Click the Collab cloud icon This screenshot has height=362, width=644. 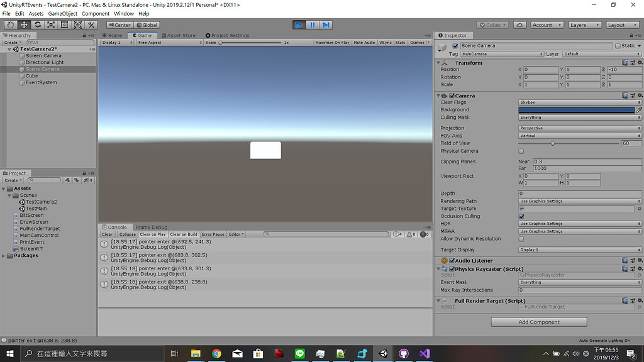pos(519,25)
